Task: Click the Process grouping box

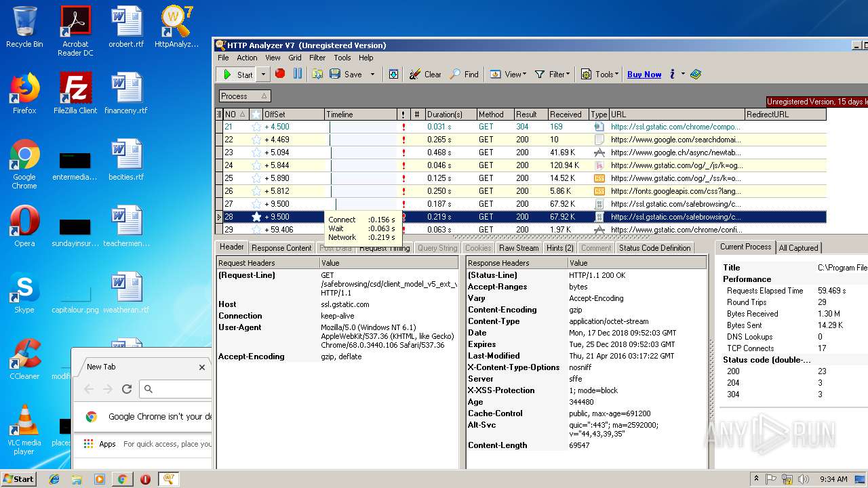Action: (244, 96)
